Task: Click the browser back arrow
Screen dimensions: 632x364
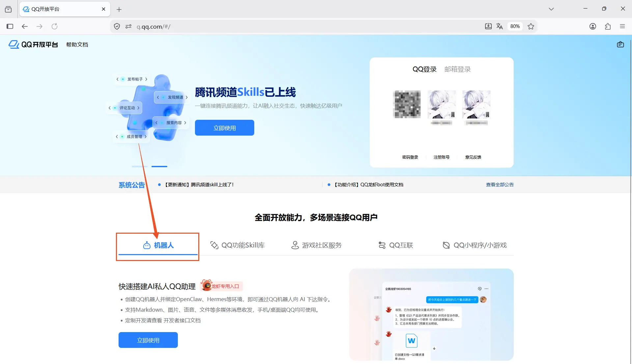Action: coord(25,26)
